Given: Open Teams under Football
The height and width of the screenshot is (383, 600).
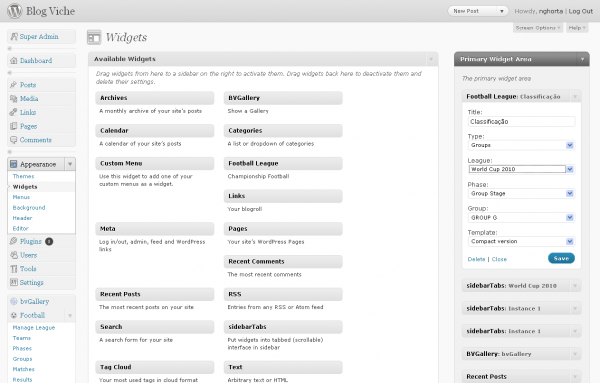Looking at the screenshot, I should (x=21, y=338).
